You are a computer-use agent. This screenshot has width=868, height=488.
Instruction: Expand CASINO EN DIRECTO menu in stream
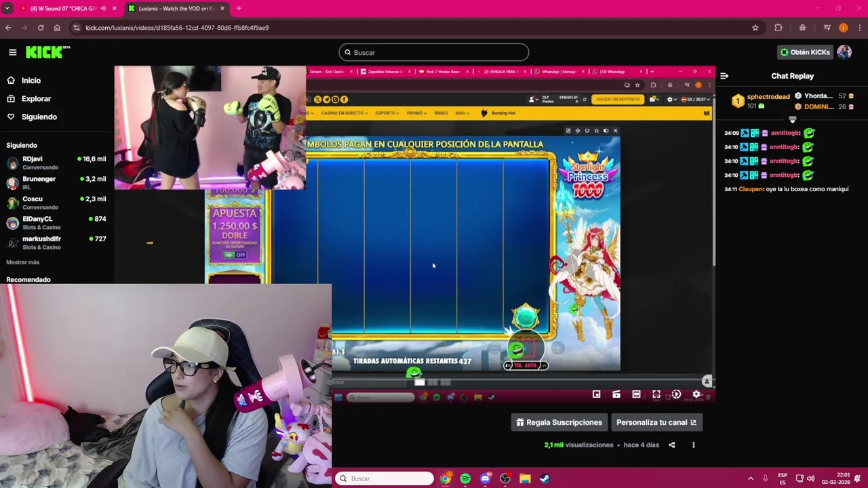click(344, 113)
